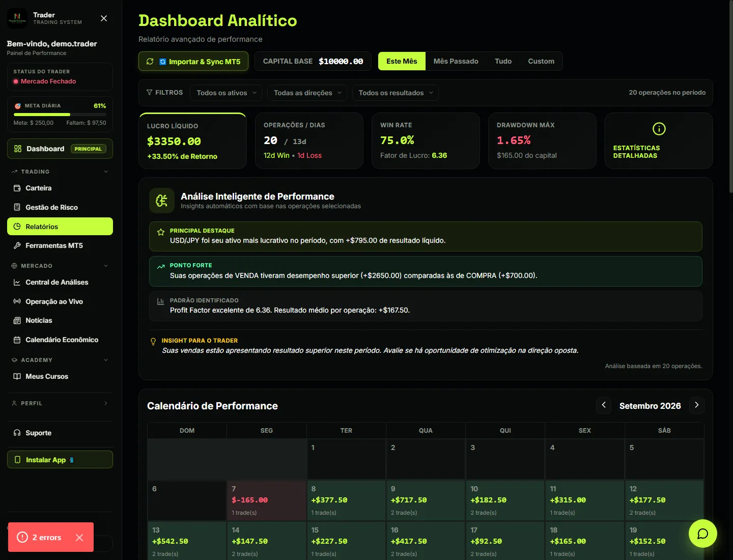Open Estatísticas Detalhadas info icon
Screen dimensions: 733x560
[x=659, y=129]
